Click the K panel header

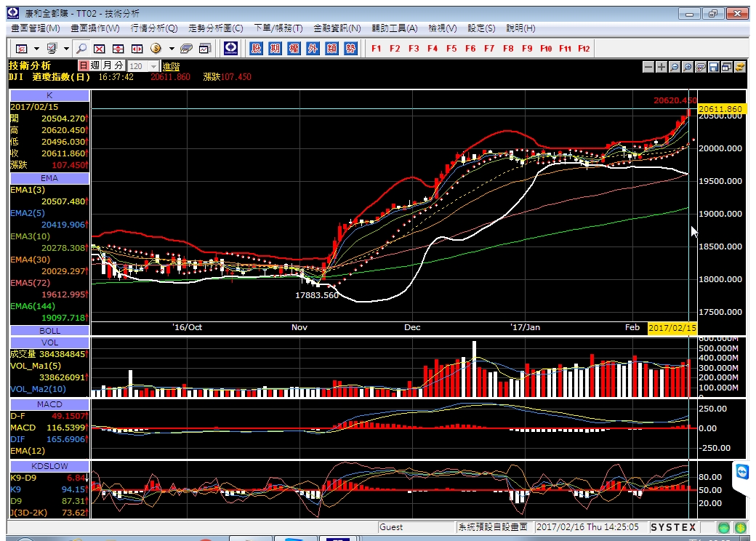coord(49,95)
